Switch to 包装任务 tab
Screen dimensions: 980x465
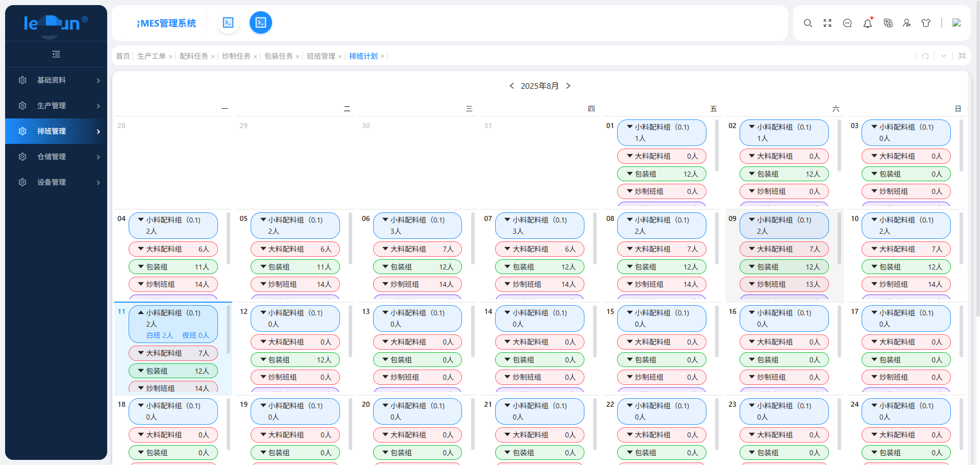point(279,56)
